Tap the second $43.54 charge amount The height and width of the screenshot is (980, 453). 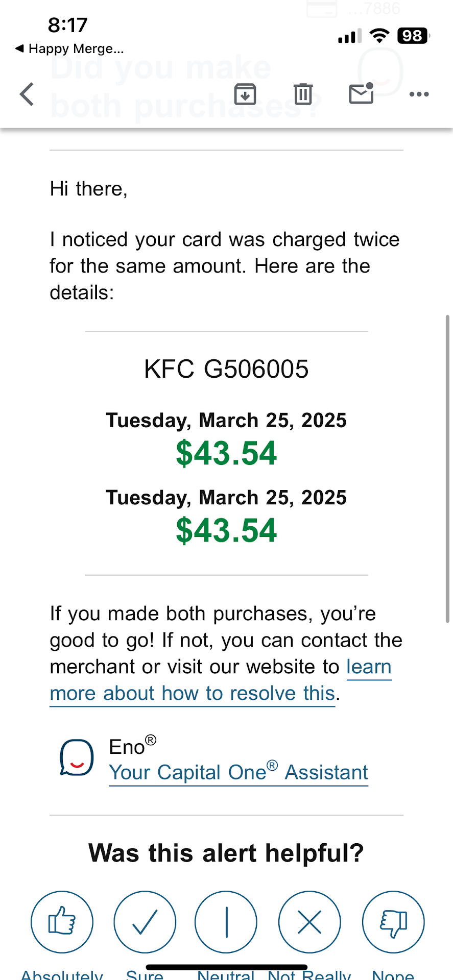click(x=226, y=530)
